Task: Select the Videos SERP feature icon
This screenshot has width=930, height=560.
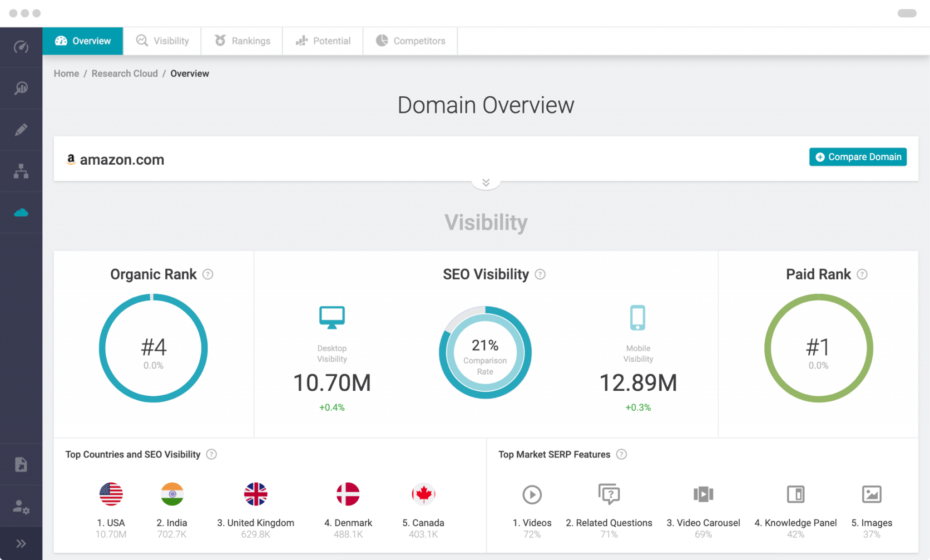Action: click(x=532, y=494)
